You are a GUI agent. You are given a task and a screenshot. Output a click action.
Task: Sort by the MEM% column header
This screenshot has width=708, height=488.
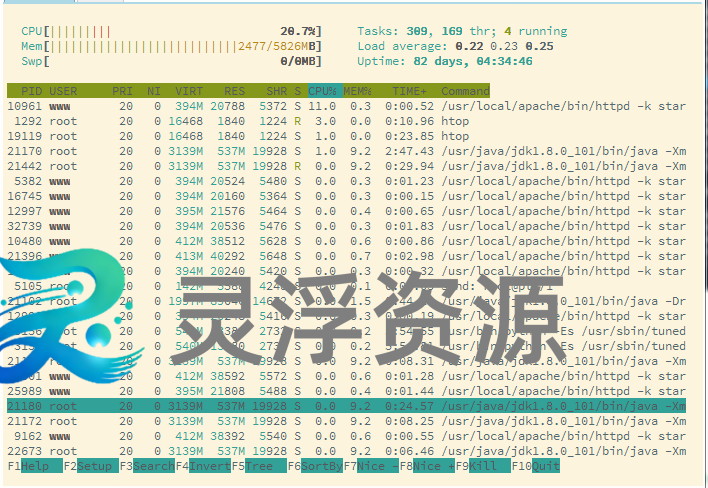357,91
